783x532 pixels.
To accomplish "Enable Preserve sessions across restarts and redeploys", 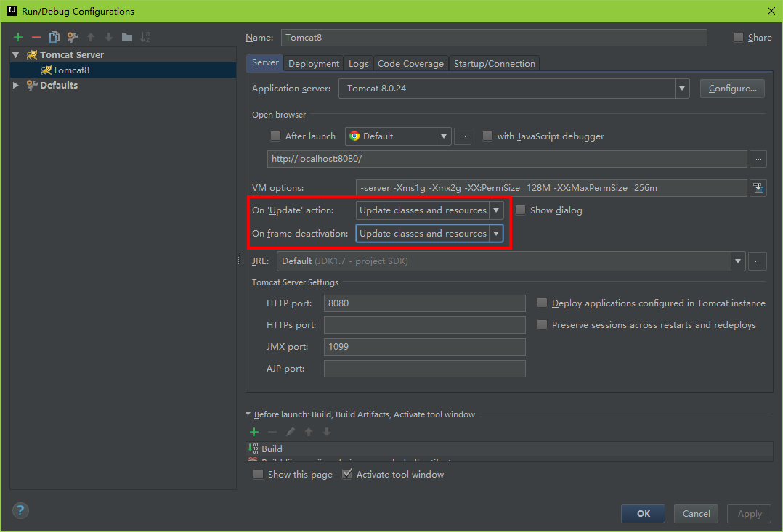I will point(542,325).
